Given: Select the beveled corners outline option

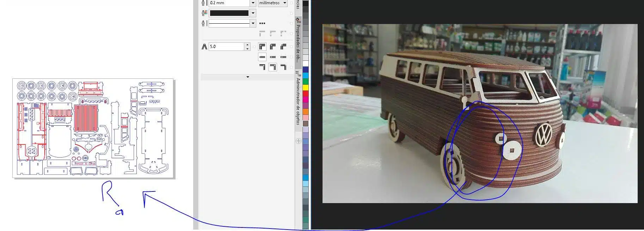Looking at the screenshot, I should coord(283,47).
